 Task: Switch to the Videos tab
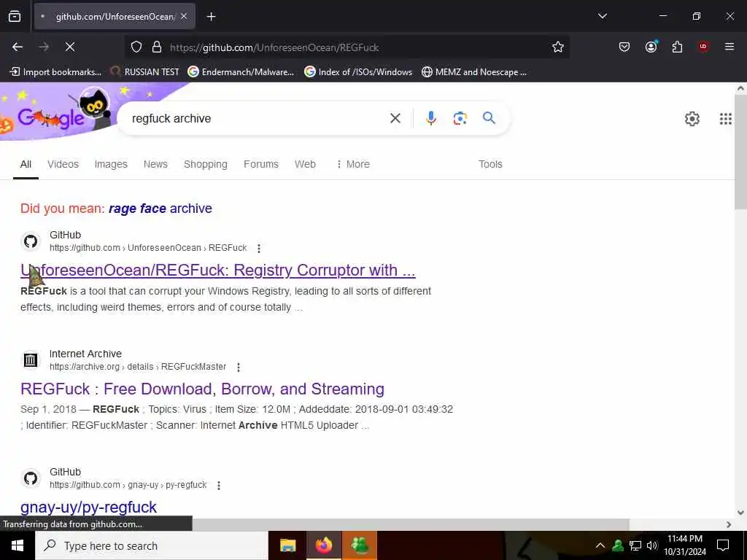pyautogui.click(x=63, y=164)
